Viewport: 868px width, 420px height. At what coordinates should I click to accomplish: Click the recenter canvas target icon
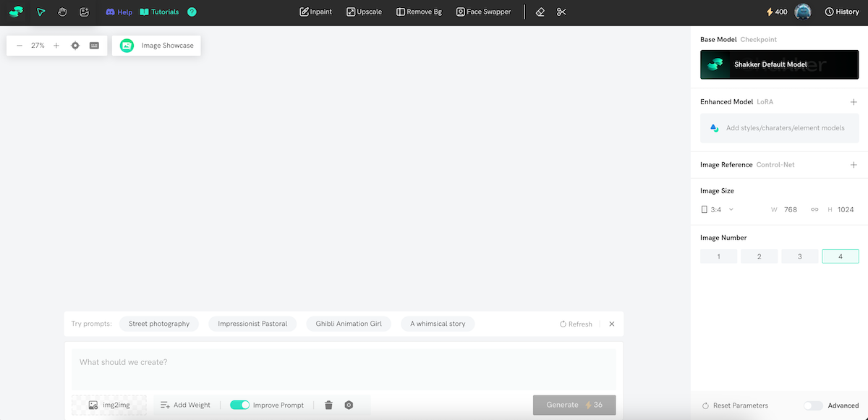75,46
